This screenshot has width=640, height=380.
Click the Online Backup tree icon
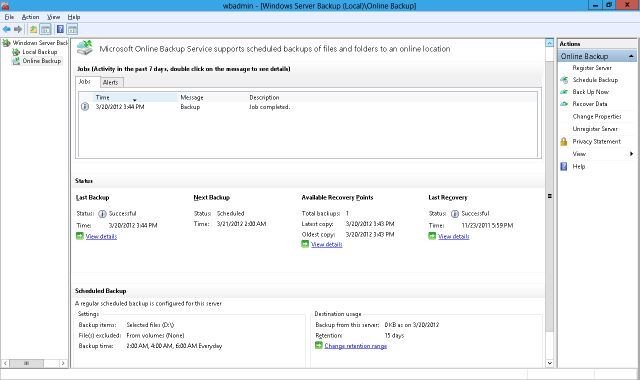[x=16, y=61]
